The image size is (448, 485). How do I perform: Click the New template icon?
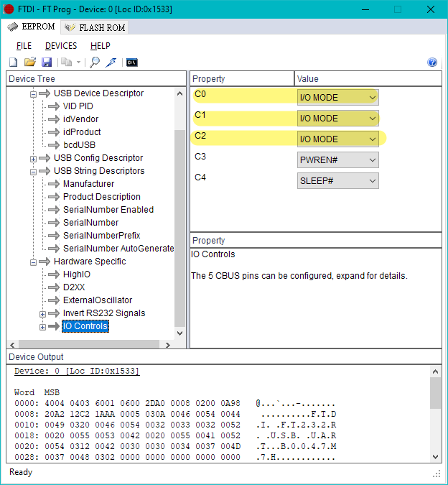click(x=13, y=63)
